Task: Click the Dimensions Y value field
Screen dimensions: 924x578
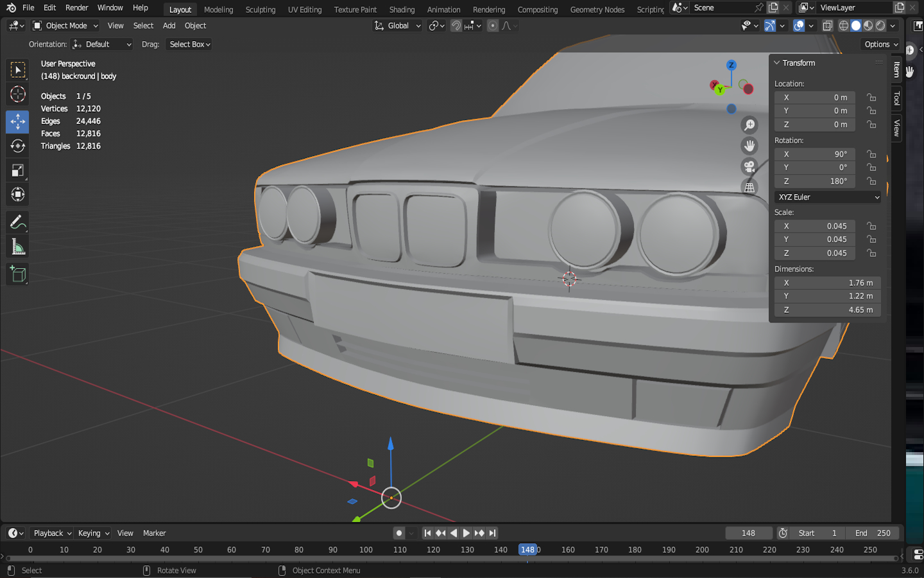Action: pos(828,296)
